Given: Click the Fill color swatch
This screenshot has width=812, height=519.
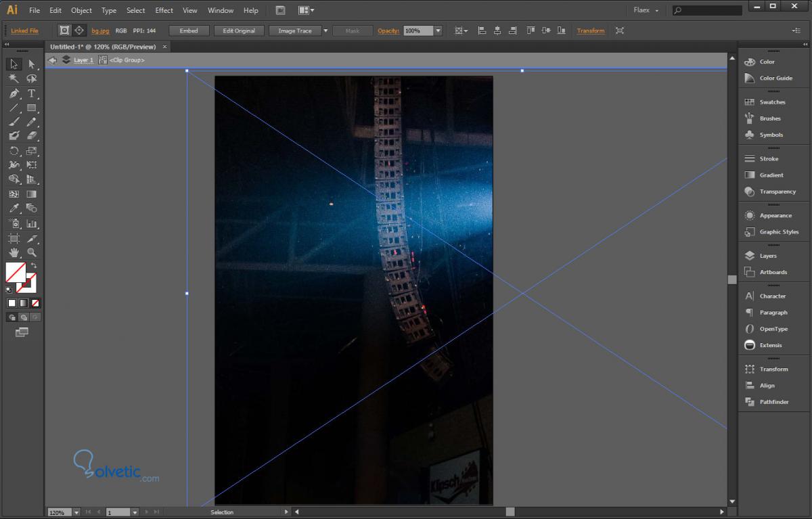Looking at the screenshot, I should tap(15, 272).
